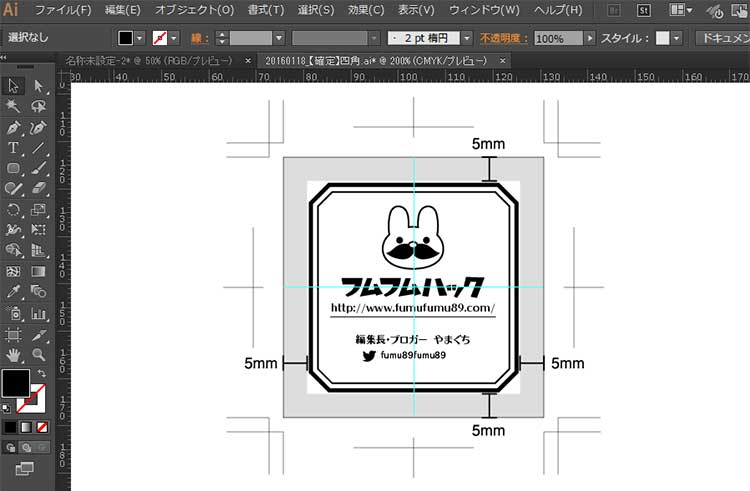The image size is (750, 491).
Task: Swap fill and stroke colors
Action: point(42,372)
